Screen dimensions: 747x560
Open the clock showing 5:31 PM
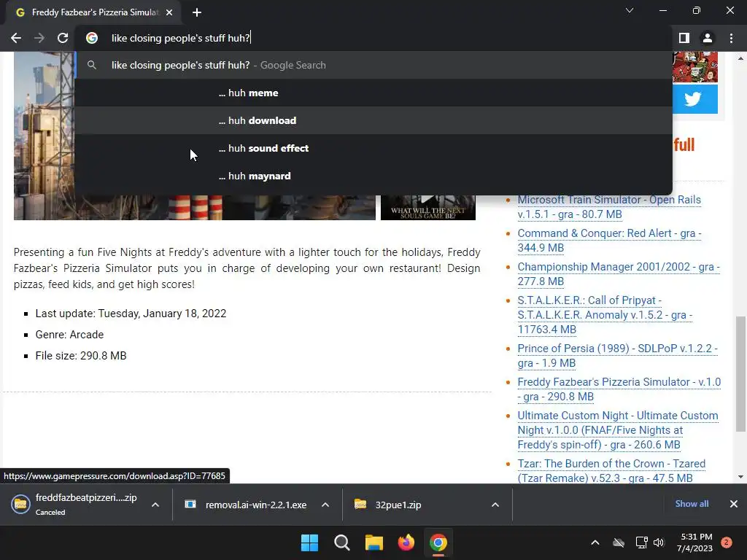[694, 542]
